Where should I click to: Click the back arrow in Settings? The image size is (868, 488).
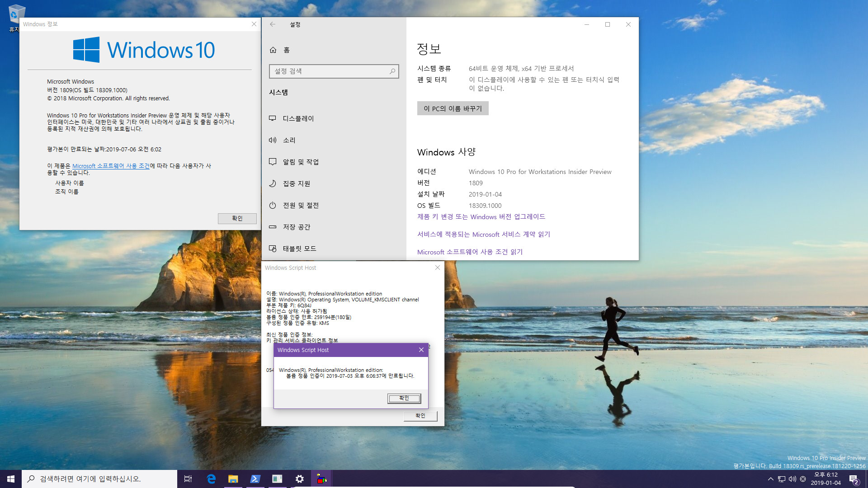273,24
